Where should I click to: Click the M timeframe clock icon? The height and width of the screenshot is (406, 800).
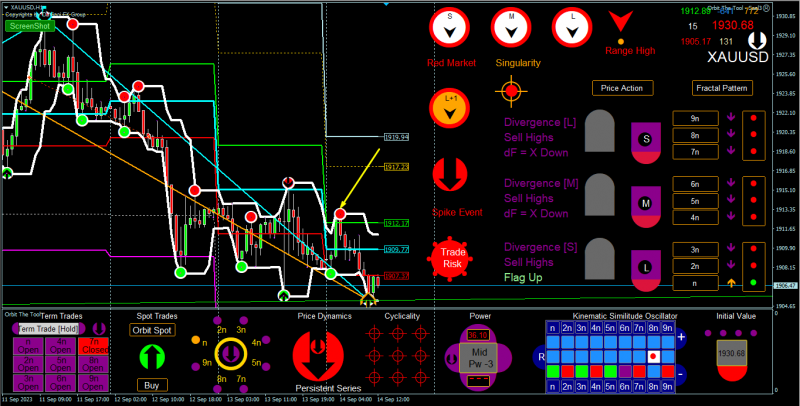tap(511, 28)
